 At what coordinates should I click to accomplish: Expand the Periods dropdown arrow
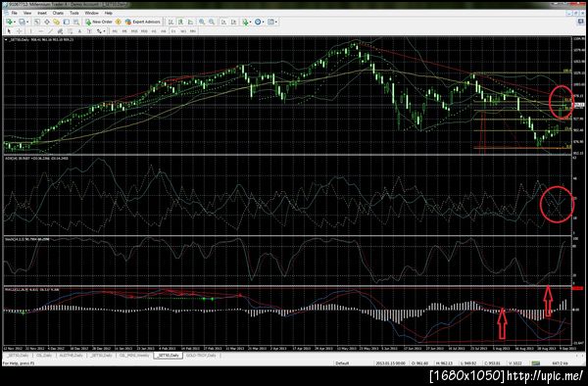pyautogui.click(x=264, y=22)
